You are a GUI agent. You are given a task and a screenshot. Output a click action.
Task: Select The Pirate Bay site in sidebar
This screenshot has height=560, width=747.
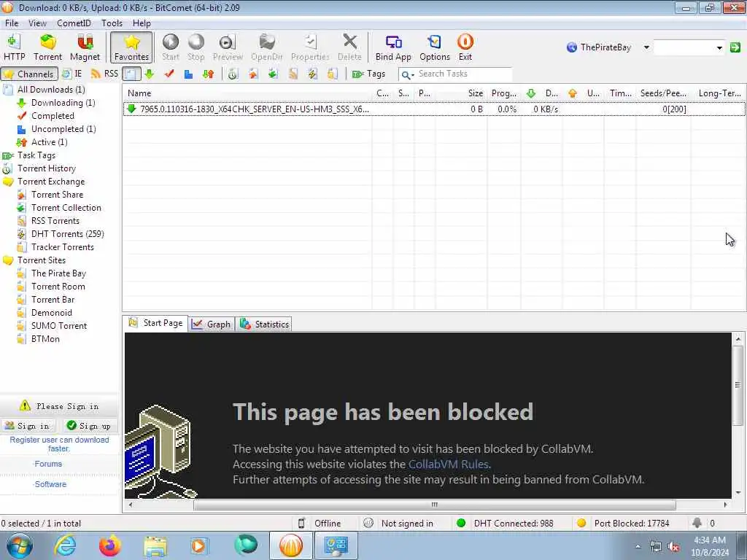coord(58,273)
